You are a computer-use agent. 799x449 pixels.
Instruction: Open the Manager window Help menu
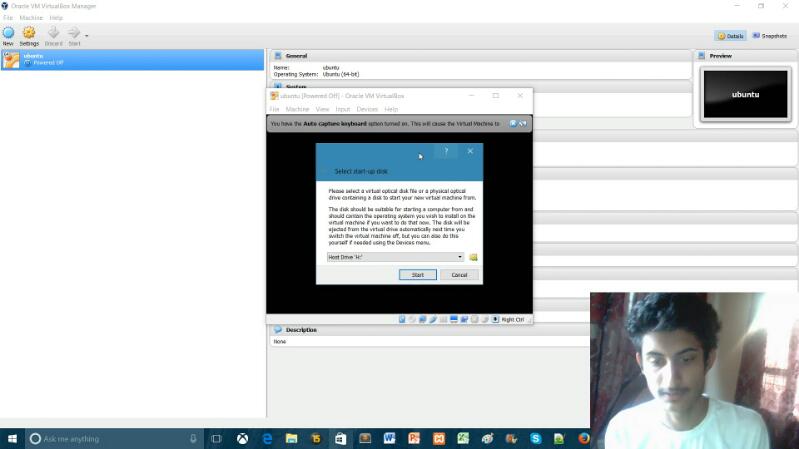coord(56,18)
